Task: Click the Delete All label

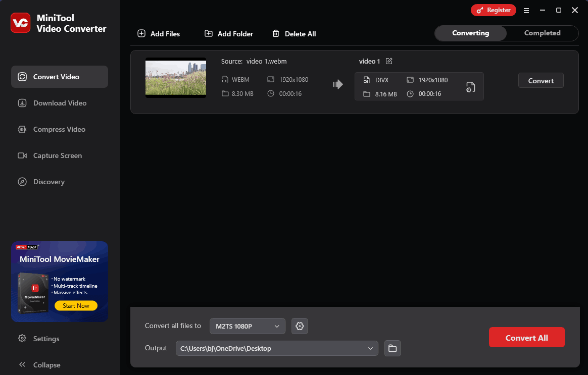Action: pos(301,34)
